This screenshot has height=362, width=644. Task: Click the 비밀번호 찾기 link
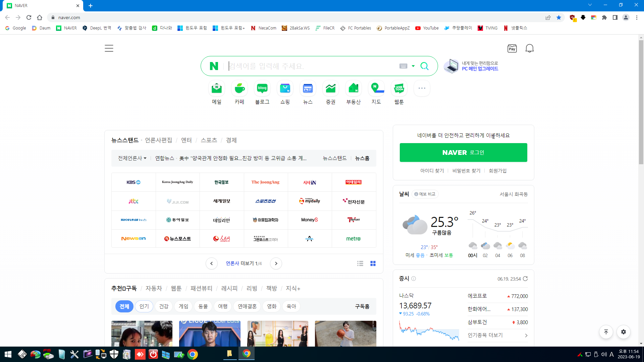[x=466, y=171]
